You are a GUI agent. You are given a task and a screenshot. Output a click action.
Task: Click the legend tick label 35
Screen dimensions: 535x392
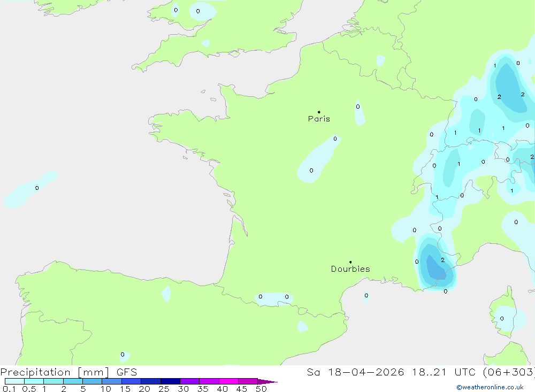[203, 389]
